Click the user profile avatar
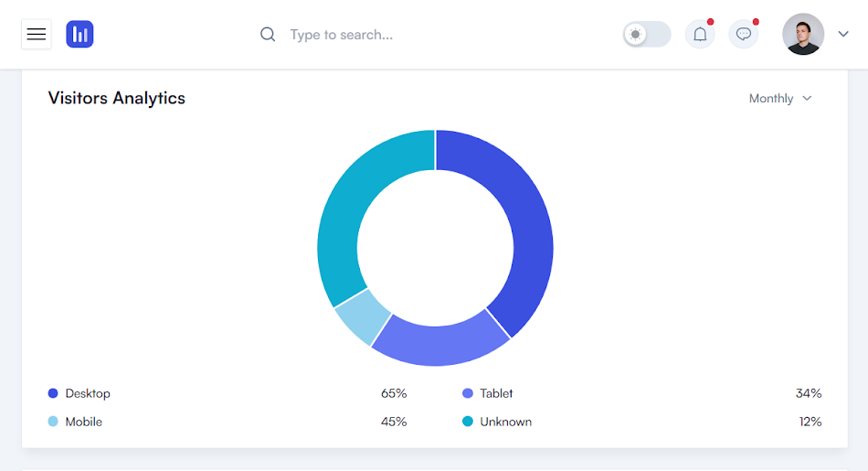 click(803, 35)
